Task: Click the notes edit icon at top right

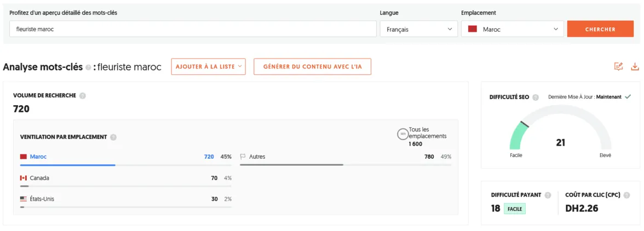Action: [619, 66]
